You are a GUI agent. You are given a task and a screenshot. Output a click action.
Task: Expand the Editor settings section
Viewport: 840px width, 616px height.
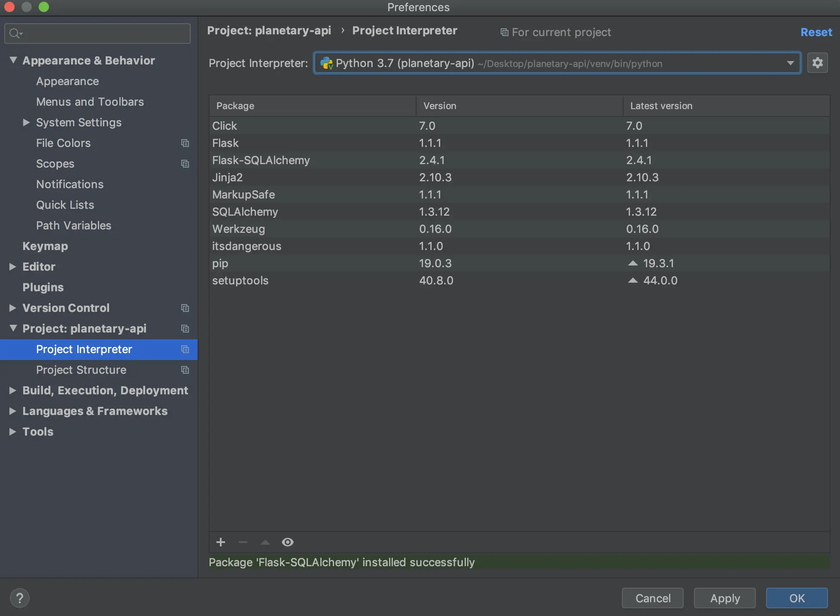click(x=12, y=267)
